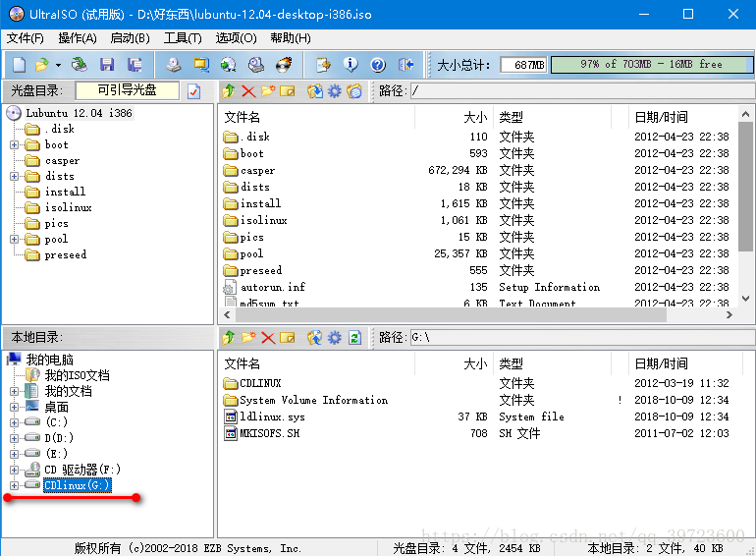
Task: Click gear icon in local toolbar
Action: click(334, 338)
